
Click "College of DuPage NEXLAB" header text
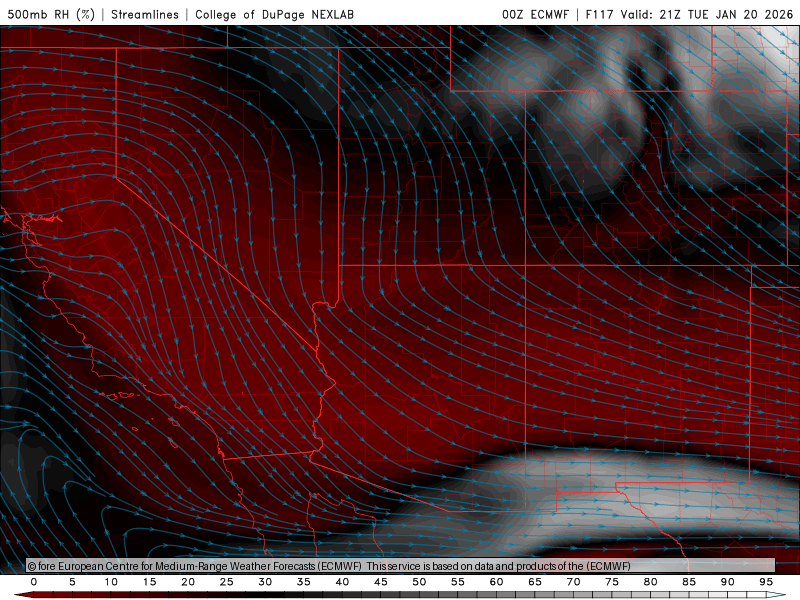(x=274, y=14)
